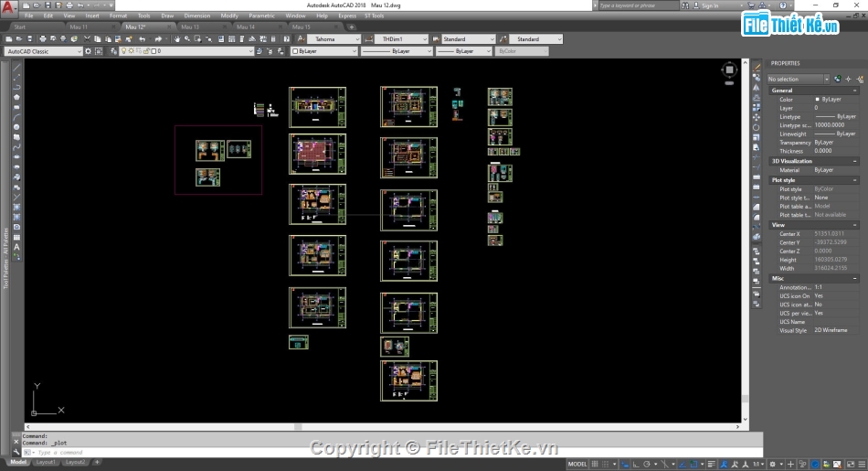Click the ViewCube navigation widget
The width and height of the screenshot is (868, 471).
729,70
